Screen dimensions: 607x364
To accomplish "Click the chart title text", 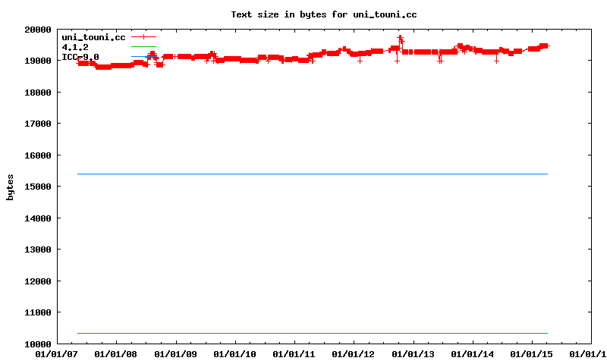I will [324, 14].
